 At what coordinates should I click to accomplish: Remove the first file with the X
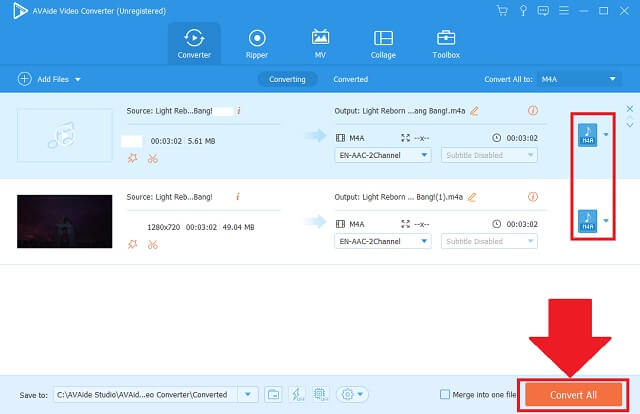(630, 109)
